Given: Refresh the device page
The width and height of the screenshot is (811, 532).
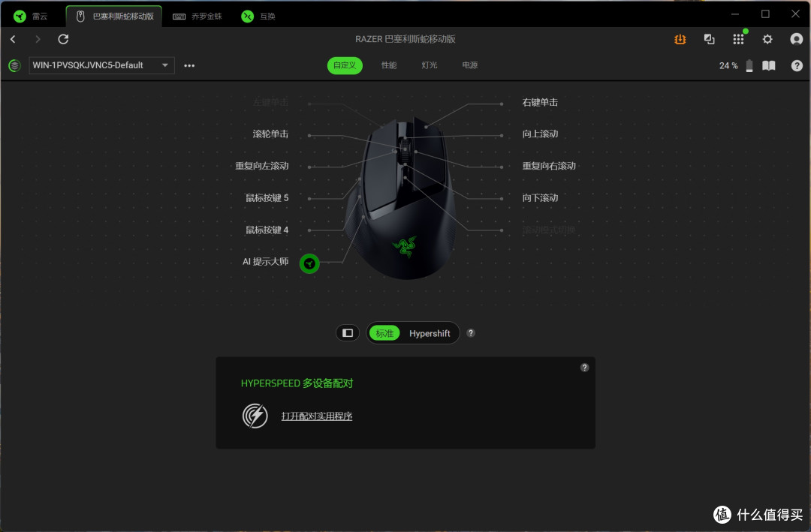Looking at the screenshot, I should pyautogui.click(x=63, y=39).
